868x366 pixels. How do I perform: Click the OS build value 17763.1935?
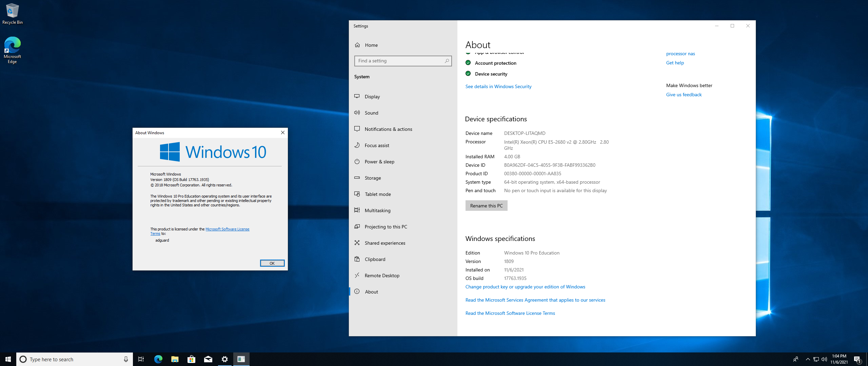click(515, 278)
